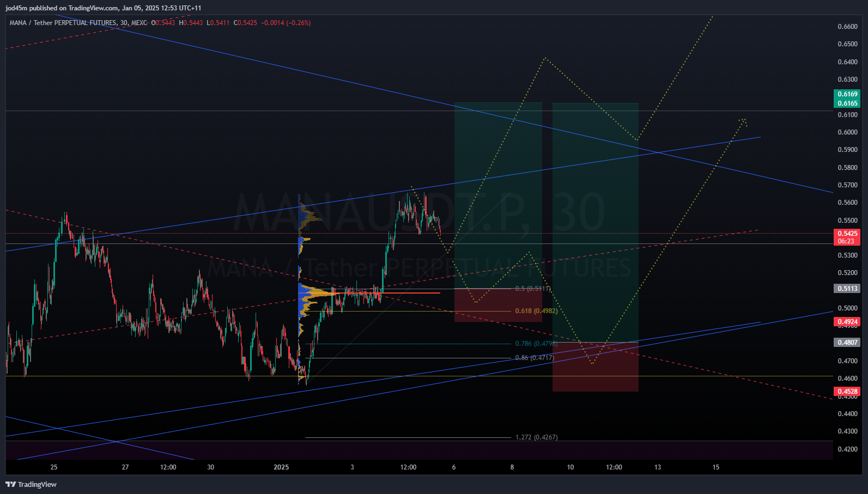Screen dimensions: 868x494
Task: Click the green 0.6165 price tag
Action: (847, 103)
